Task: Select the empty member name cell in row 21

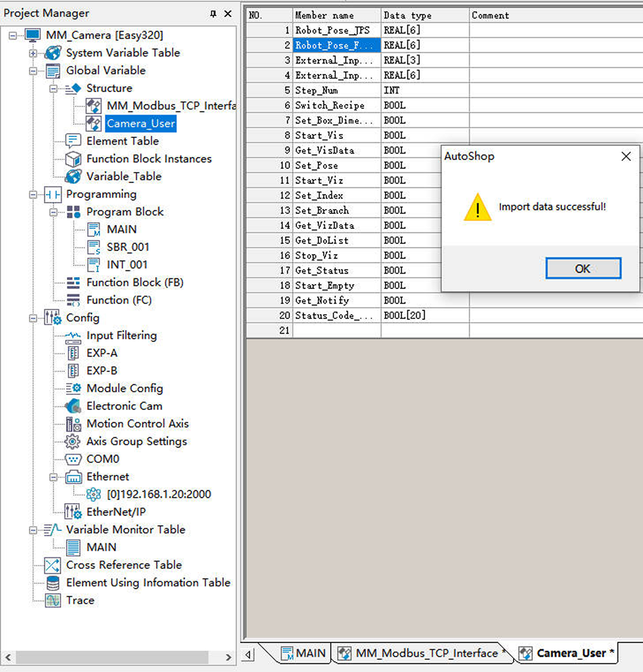Action: click(x=337, y=330)
